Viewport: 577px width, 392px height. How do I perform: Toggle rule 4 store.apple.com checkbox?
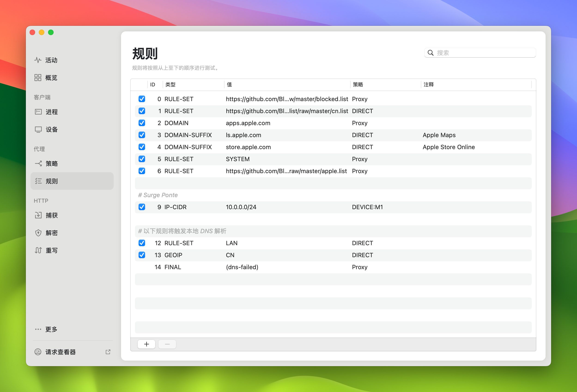coord(142,147)
